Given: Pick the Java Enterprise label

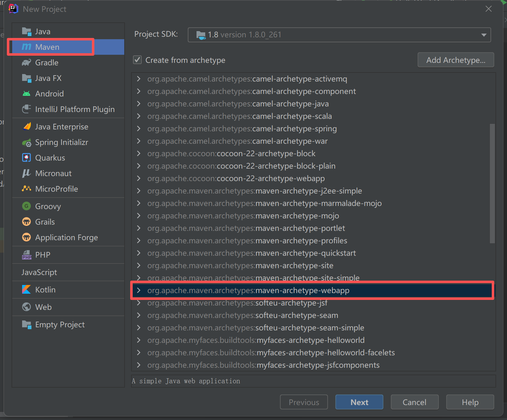Looking at the screenshot, I should click(62, 127).
